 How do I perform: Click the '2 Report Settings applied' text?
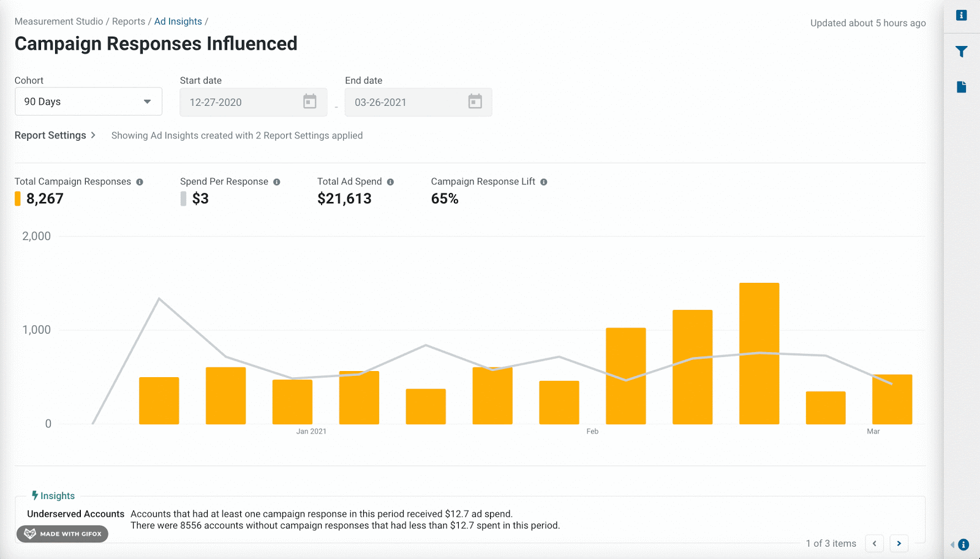tap(309, 135)
